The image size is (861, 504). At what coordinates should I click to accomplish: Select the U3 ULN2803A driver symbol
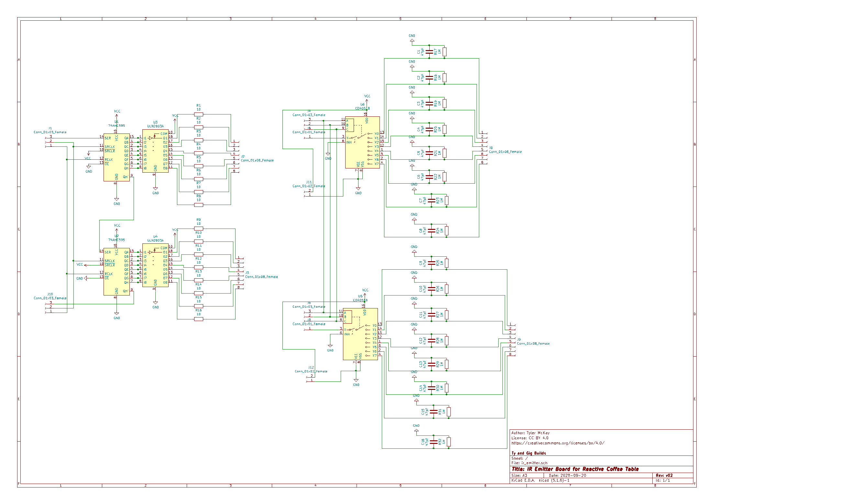[155, 151]
